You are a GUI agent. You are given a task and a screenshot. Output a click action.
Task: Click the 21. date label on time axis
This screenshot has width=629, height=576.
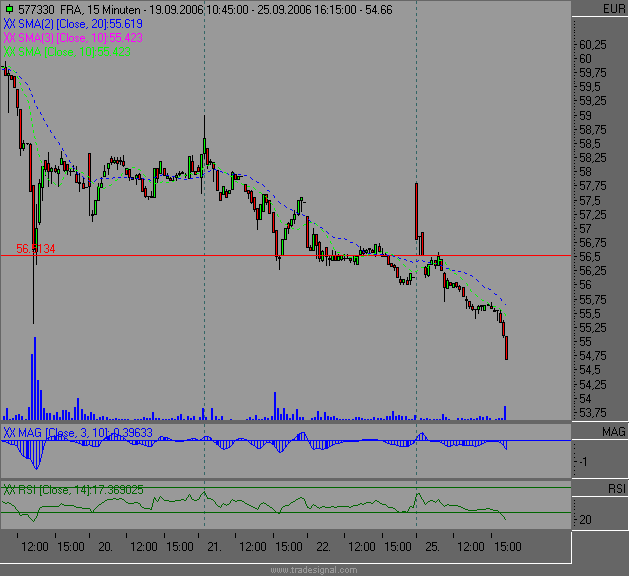[214, 546]
